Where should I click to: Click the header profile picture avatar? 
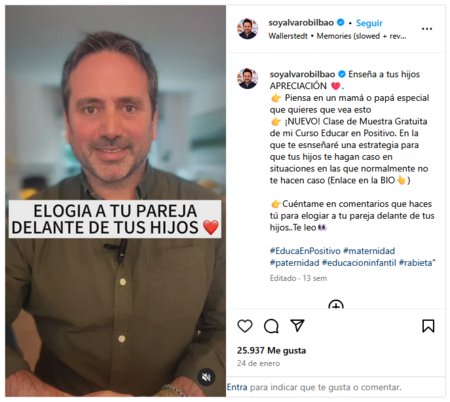click(x=247, y=29)
